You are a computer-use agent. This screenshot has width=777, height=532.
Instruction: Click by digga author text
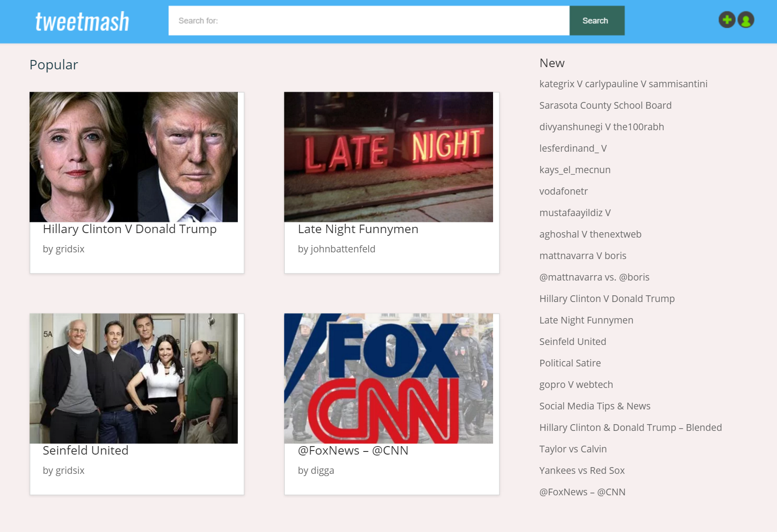coord(316,471)
